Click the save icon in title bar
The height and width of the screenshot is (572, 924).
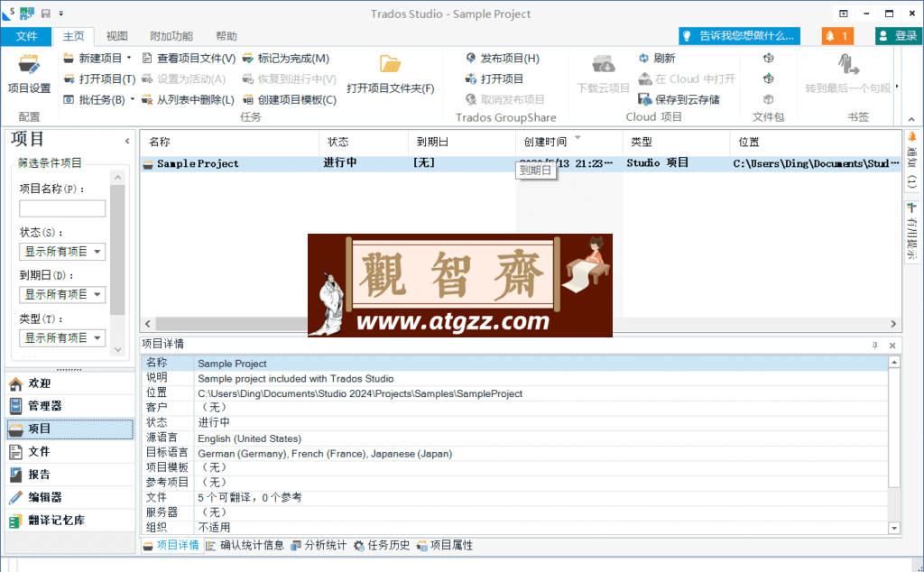(x=45, y=13)
